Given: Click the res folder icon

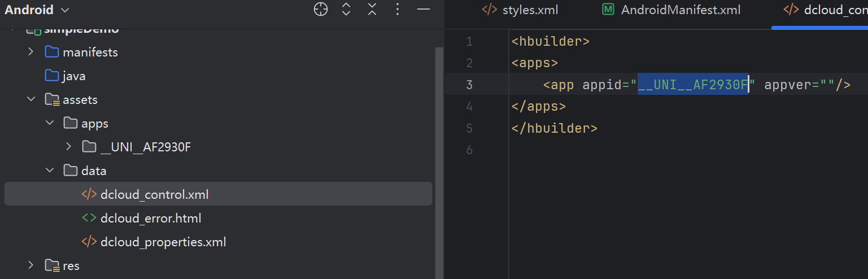Looking at the screenshot, I should click(x=52, y=266).
